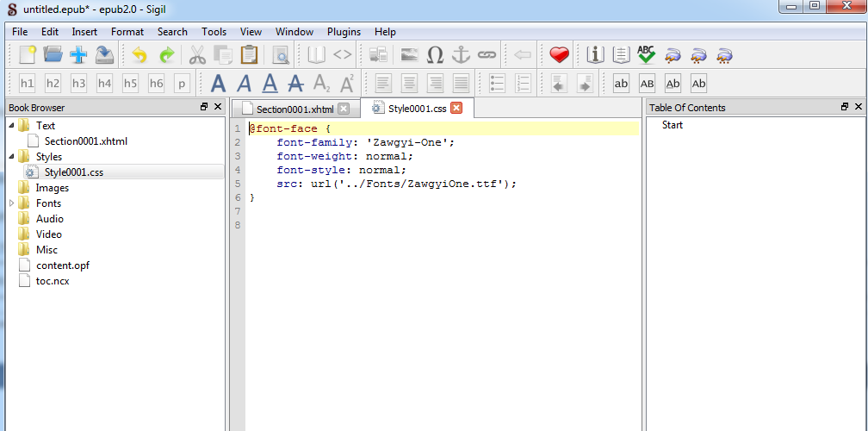
Task: Click the lowercase ab case icon
Action: tap(621, 84)
